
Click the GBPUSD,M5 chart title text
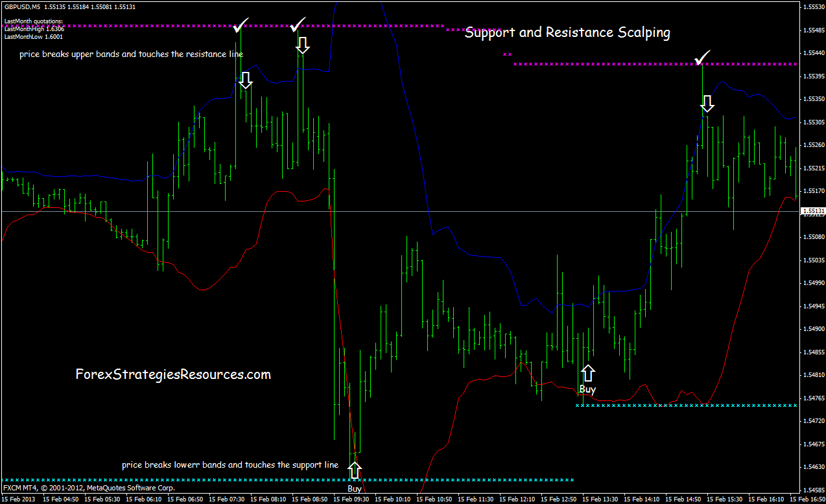22,6
